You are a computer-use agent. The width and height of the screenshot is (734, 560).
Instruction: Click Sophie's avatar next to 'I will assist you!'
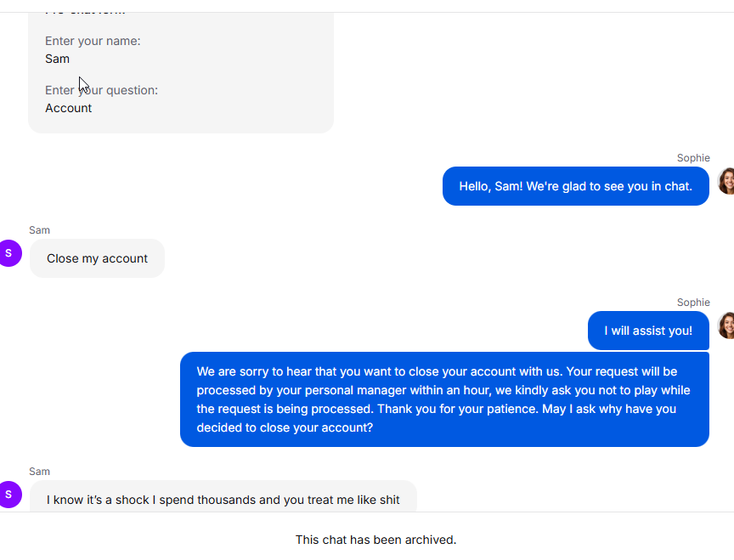(x=726, y=325)
